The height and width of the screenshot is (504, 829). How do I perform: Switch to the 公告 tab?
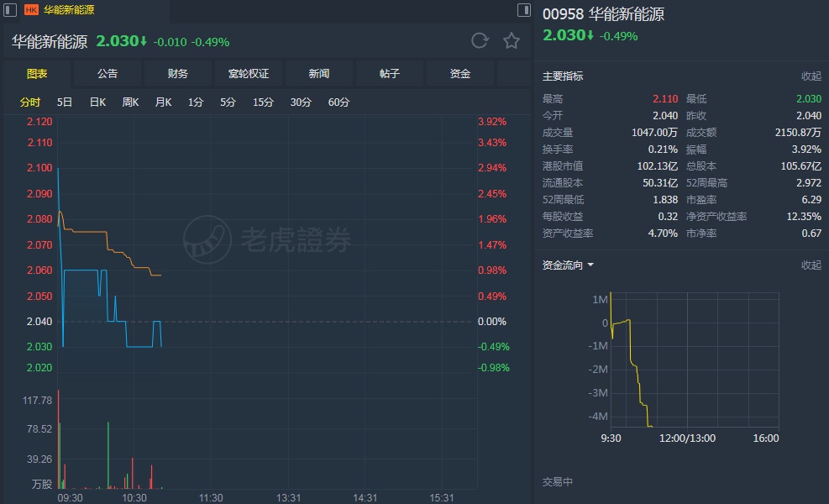point(108,74)
